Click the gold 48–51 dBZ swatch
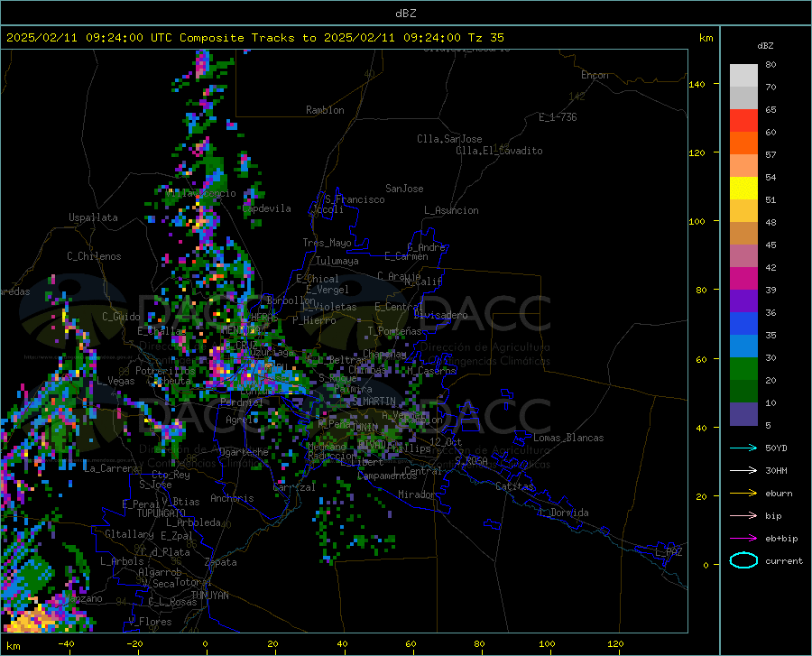The height and width of the screenshot is (656, 812). (743, 211)
